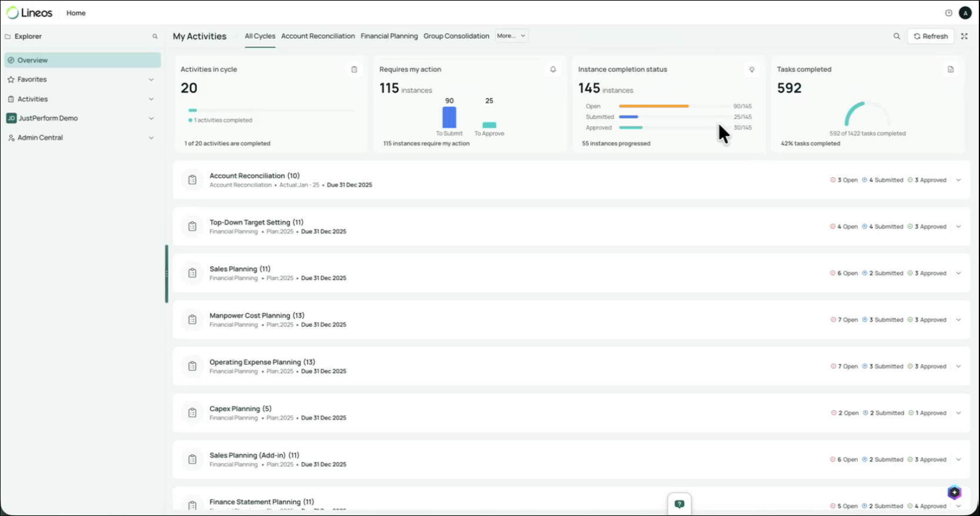Expand Favorites in sidebar

tap(151, 79)
